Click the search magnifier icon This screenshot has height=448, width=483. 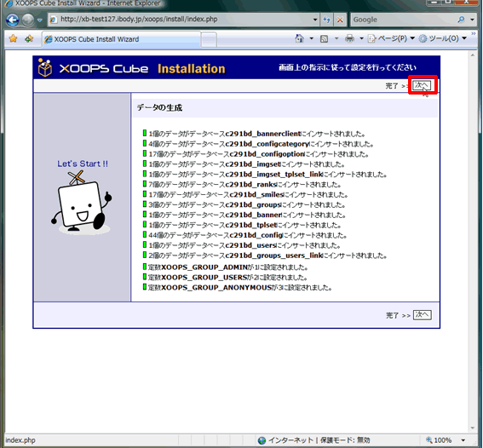(x=461, y=20)
